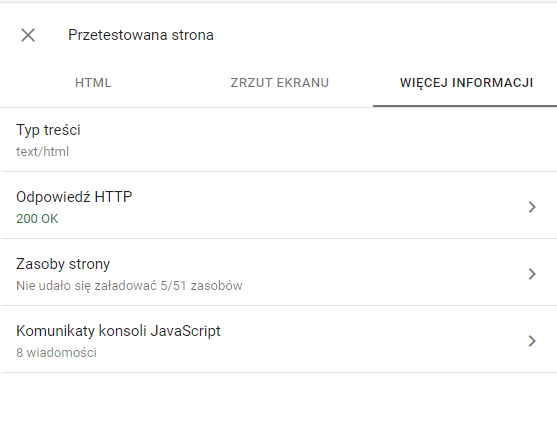
Task: Close the Przetestowana strona panel
Action: pos(28,35)
